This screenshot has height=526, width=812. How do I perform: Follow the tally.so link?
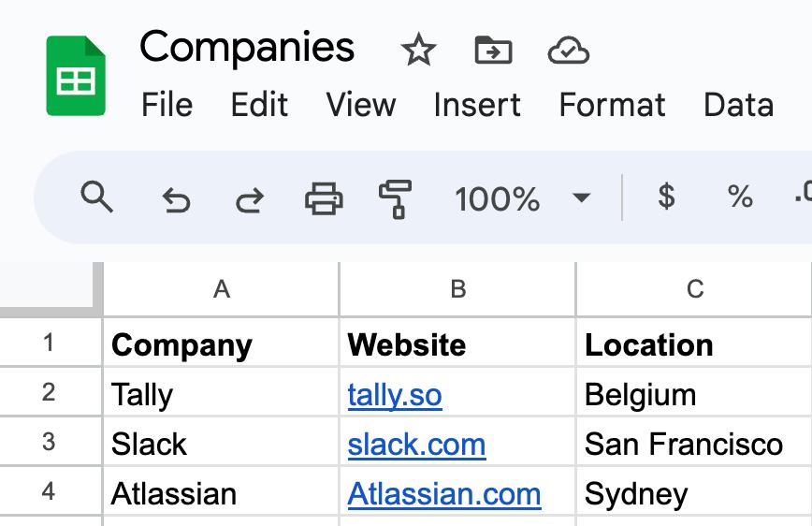click(x=395, y=395)
